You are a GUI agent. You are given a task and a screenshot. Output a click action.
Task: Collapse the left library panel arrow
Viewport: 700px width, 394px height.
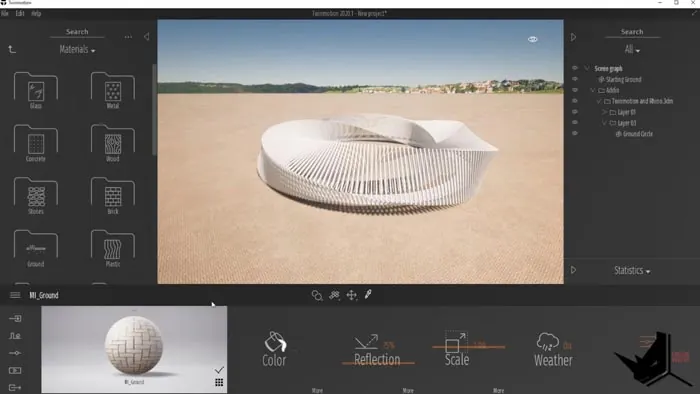pos(146,37)
